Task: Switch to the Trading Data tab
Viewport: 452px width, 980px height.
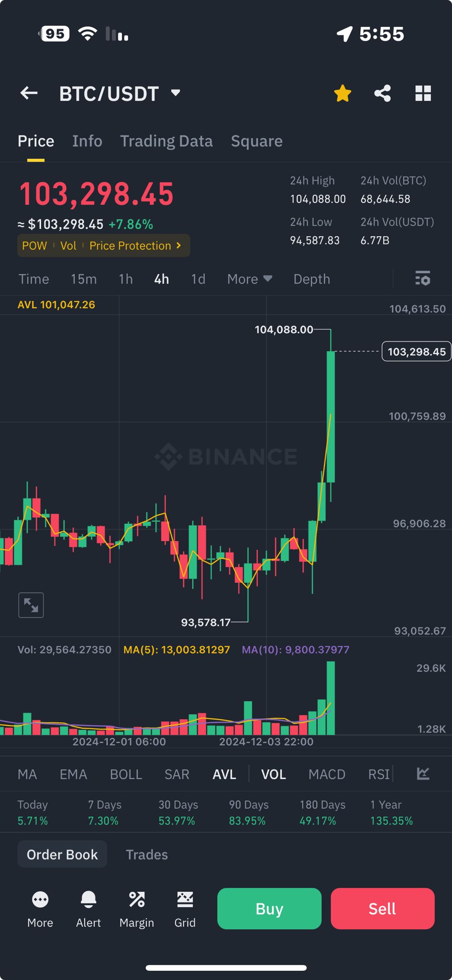Action: [x=166, y=141]
